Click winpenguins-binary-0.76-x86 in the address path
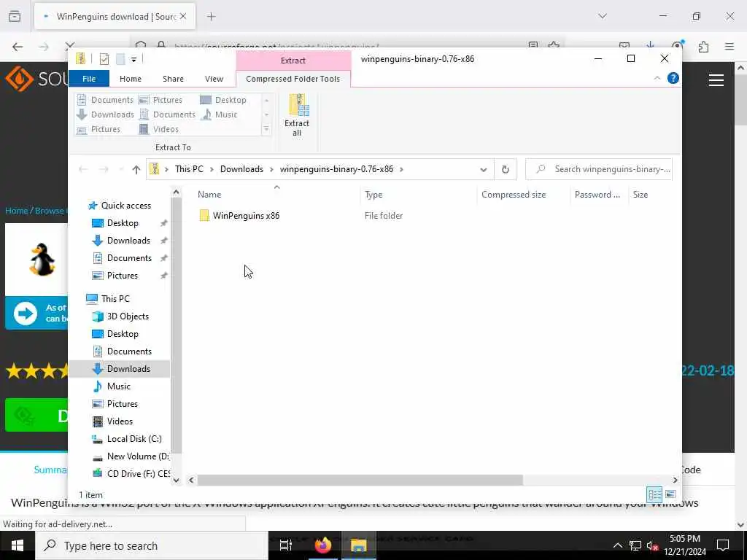This screenshot has width=747, height=560. (x=336, y=169)
